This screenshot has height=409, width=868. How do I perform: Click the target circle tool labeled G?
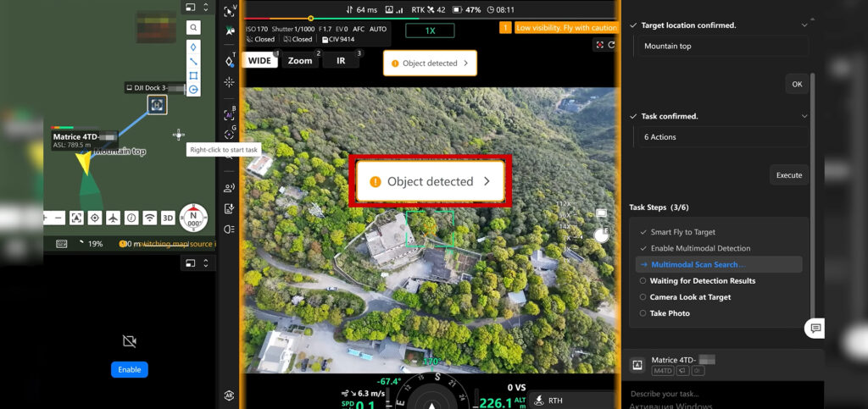(229, 134)
